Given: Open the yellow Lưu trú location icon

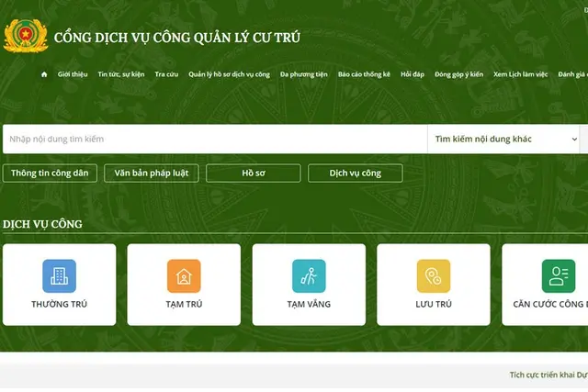Looking at the screenshot, I should coord(434,275).
